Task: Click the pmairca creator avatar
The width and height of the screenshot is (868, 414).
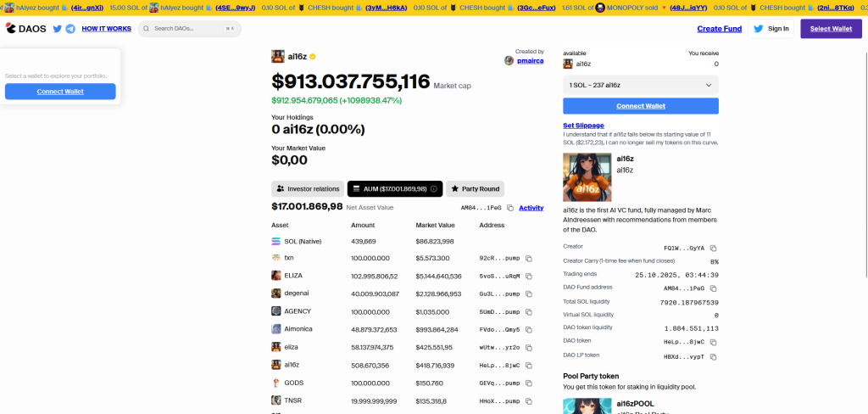Action: (x=509, y=60)
